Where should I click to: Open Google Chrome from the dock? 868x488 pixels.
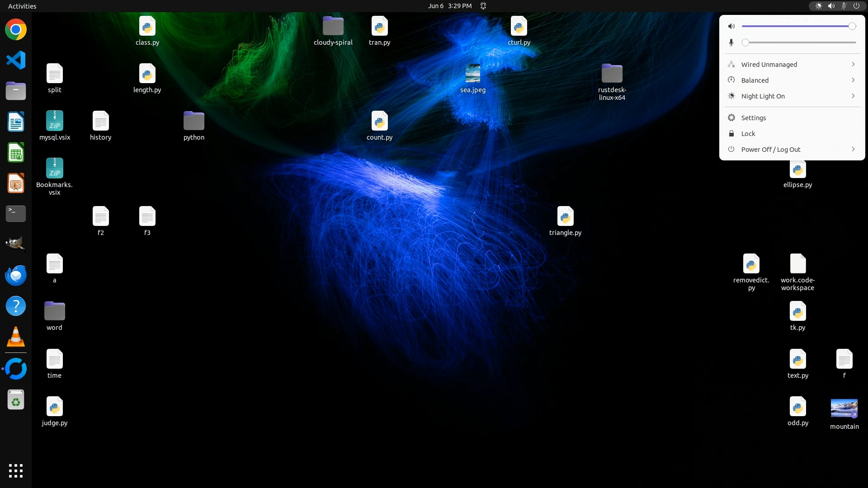(16, 30)
